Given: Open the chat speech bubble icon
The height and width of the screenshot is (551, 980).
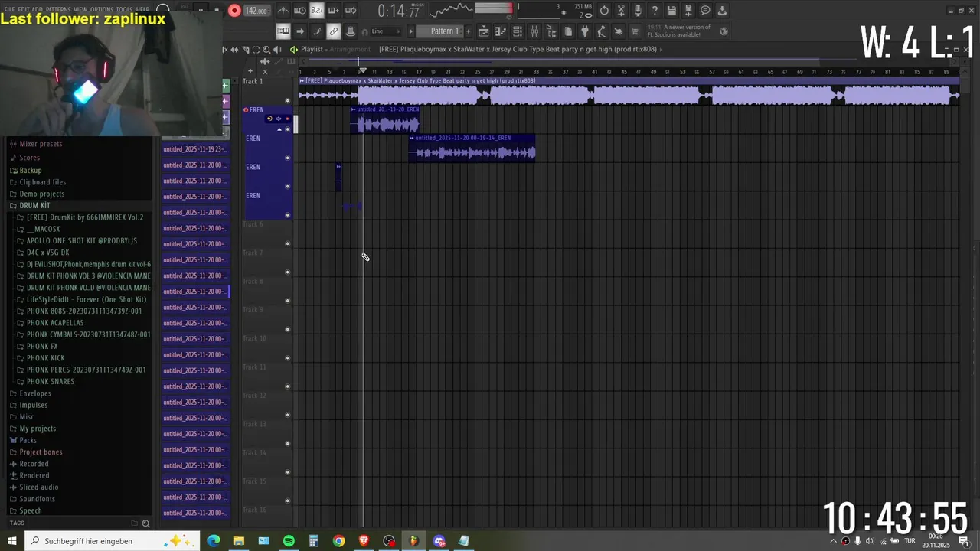Looking at the screenshot, I should coord(705,11).
